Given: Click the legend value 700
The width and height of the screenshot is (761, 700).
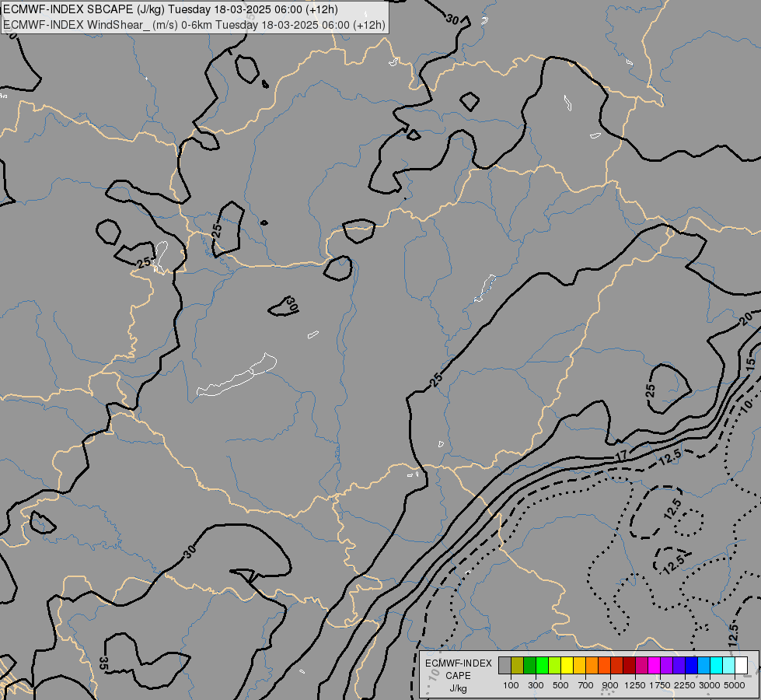Looking at the screenshot, I should (586, 685).
